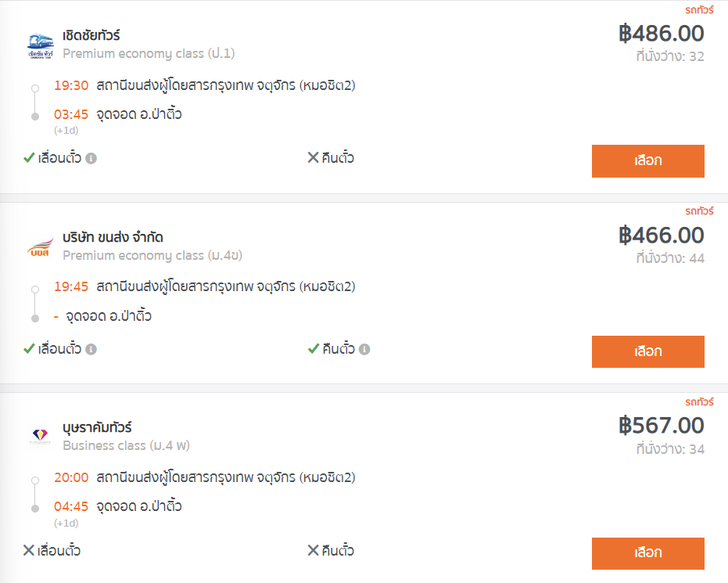Select the ฿486.00 เชิดชัยทัวร์ trip with เลือก

[647, 161]
